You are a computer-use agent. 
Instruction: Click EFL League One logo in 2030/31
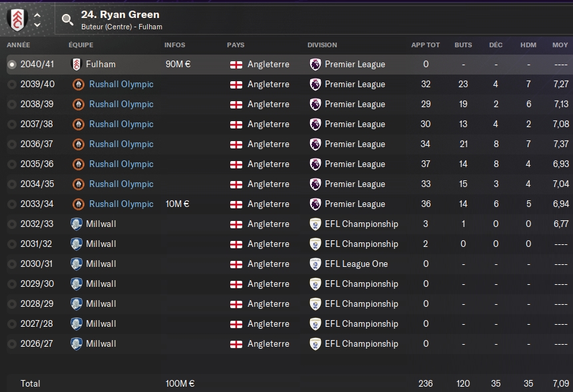[315, 264]
